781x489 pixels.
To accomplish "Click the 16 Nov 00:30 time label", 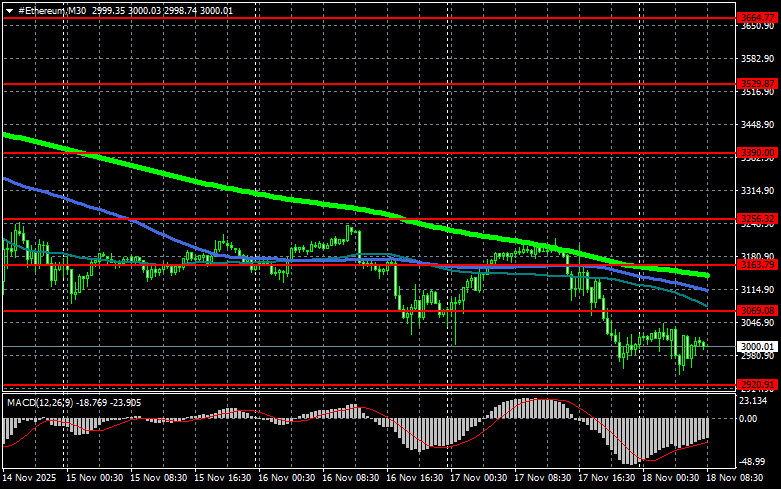I will (x=286, y=478).
